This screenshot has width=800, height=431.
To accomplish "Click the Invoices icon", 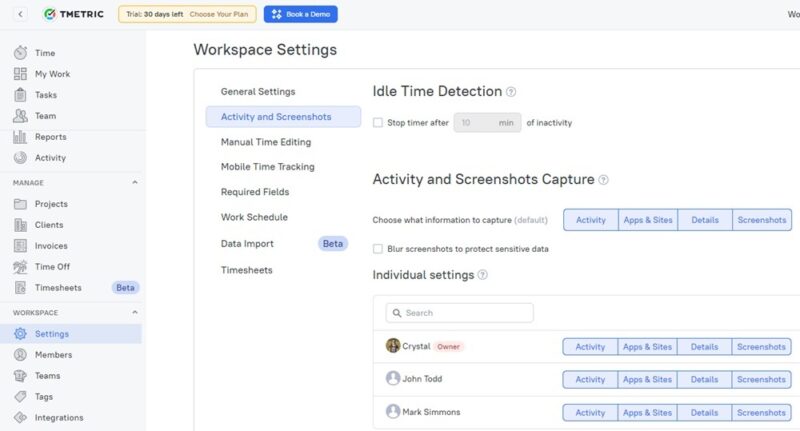I will (x=20, y=246).
